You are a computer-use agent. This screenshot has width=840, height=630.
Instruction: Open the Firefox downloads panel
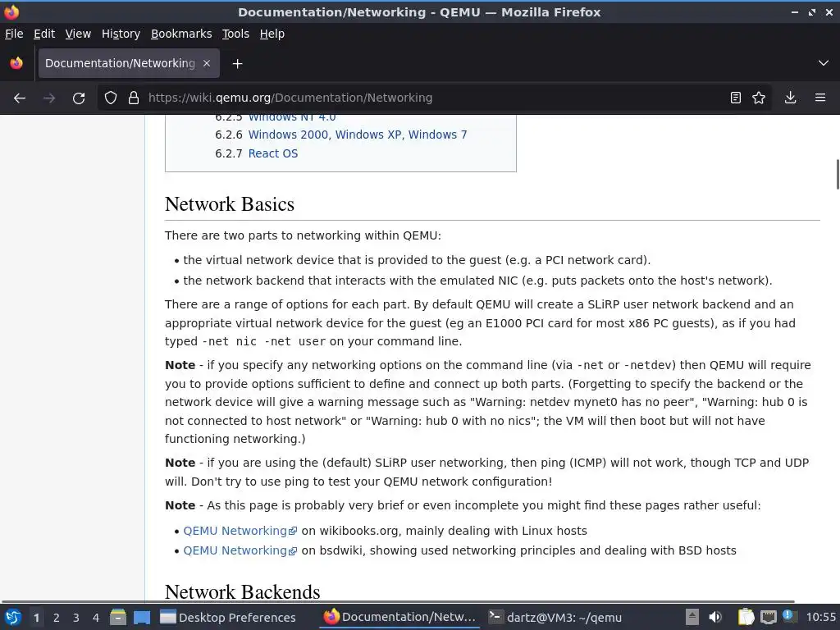click(x=790, y=98)
